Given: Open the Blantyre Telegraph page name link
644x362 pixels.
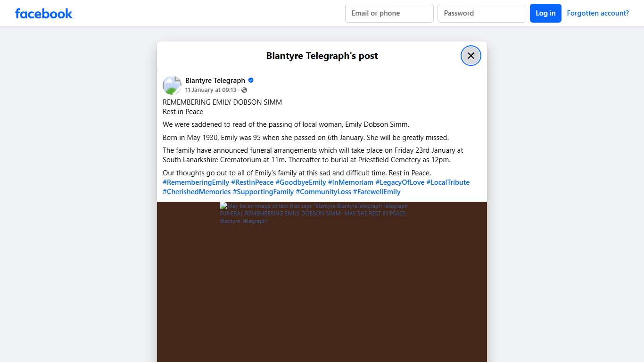Looking at the screenshot, I should coord(215,80).
